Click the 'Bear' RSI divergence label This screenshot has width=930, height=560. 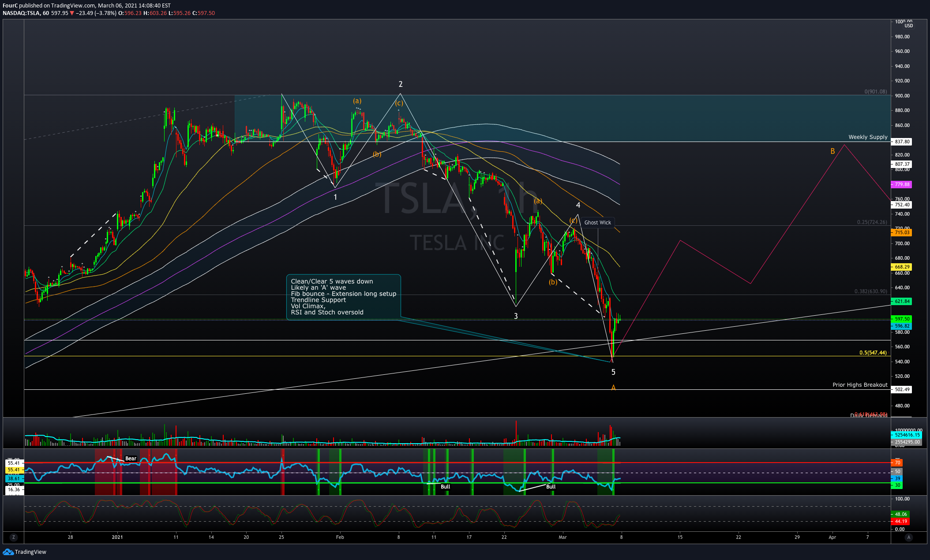[x=131, y=459]
